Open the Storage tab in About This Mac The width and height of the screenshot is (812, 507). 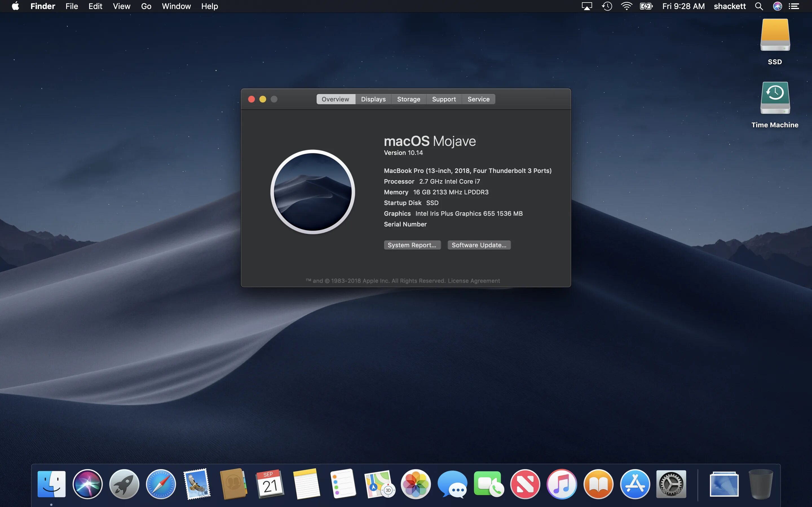coord(408,99)
